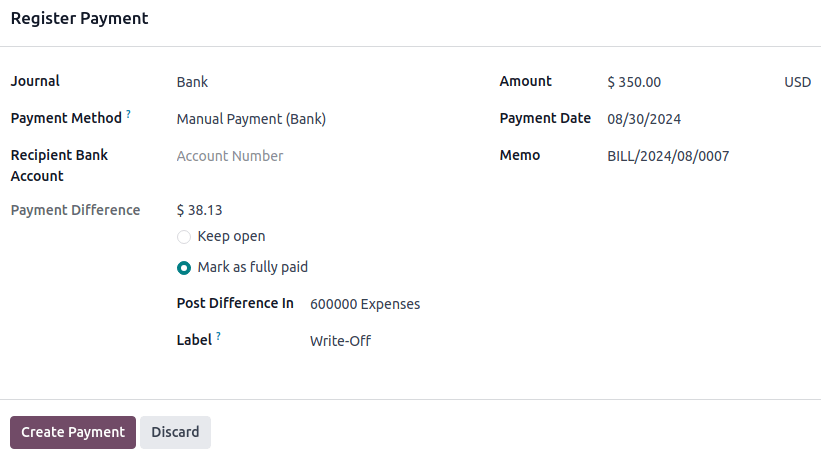Image resolution: width=821 pixels, height=460 pixels.
Task: Click the Discard button
Action: (175, 432)
